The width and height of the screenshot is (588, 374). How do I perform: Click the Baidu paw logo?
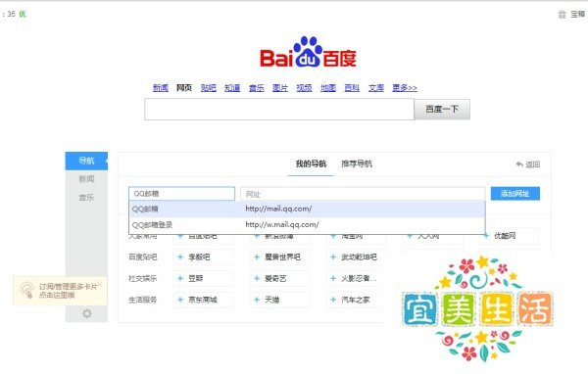coord(308,52)
